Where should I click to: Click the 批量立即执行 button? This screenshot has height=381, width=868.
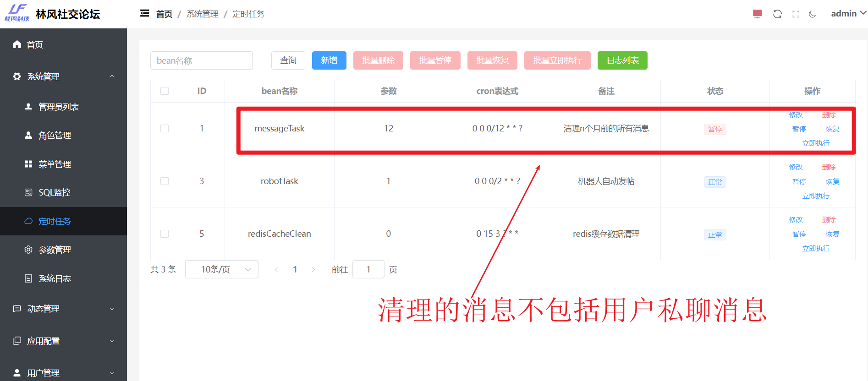click(x=557, y=60)
